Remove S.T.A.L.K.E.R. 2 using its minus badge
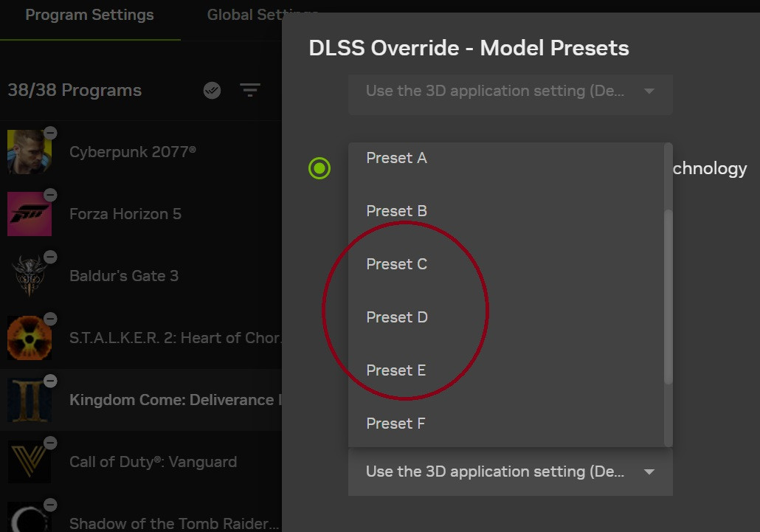Image resolution: width=760 pixels, height=532 pixels. [50, 319]
